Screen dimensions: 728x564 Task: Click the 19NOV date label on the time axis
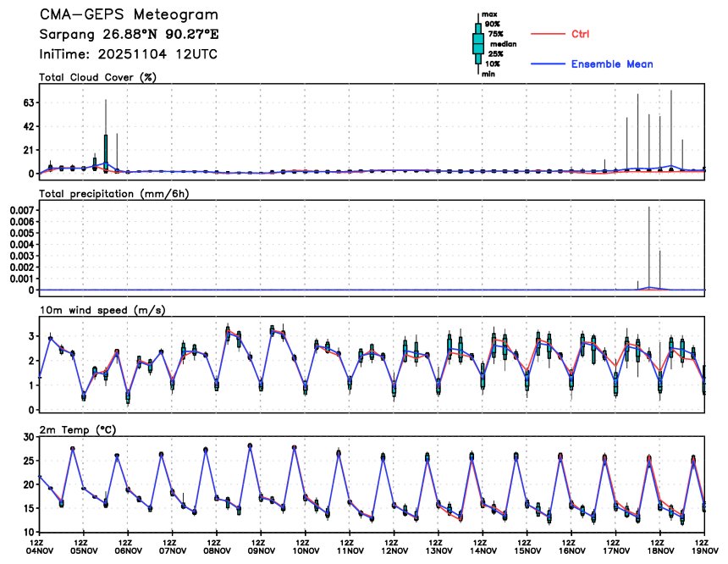tap(702, 550)
